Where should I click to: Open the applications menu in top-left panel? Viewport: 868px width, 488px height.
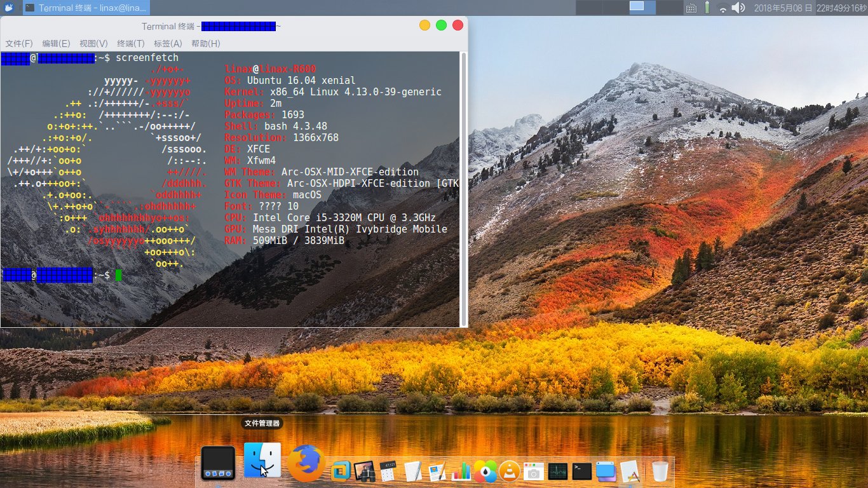coord(10,8)
